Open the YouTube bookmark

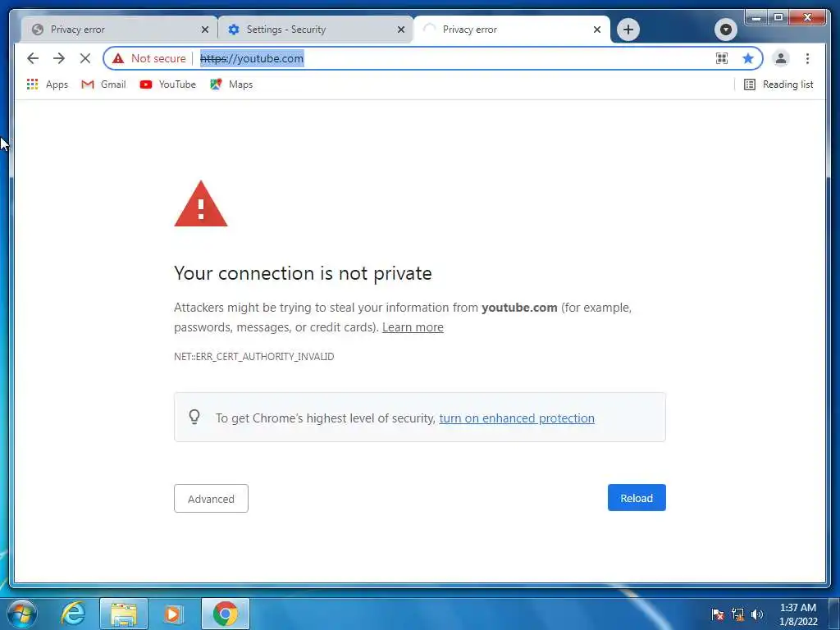point(167,84)
